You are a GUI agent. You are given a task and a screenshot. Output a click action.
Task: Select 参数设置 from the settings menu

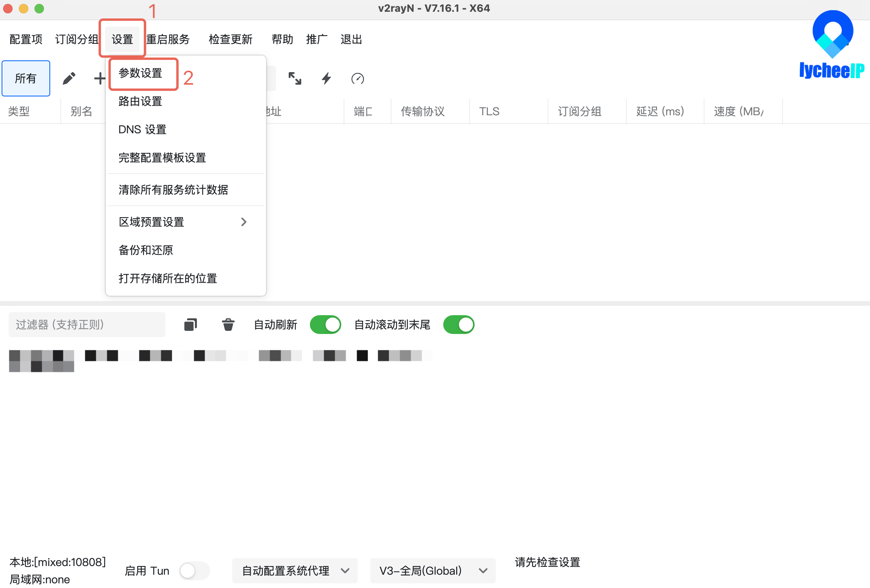pos(140,74)
